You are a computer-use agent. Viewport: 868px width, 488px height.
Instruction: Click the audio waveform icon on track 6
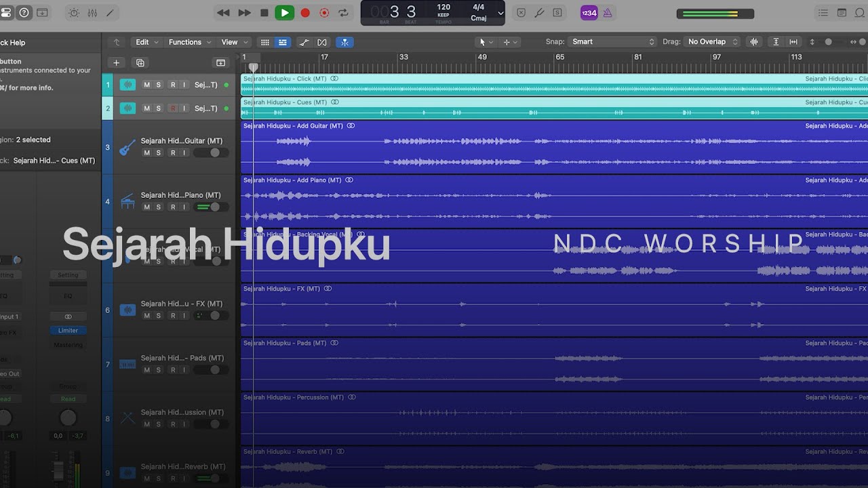tap(127, 310)
